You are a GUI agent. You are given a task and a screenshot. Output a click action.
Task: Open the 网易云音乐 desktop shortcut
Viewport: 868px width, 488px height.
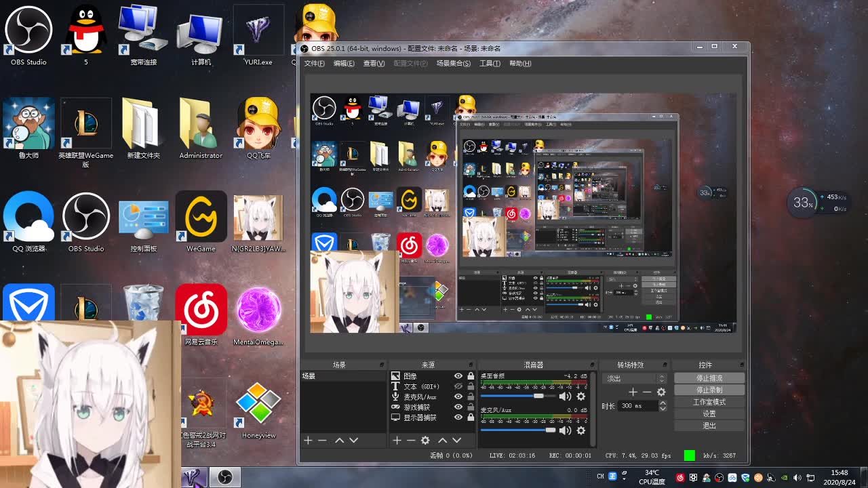(201, 315)
